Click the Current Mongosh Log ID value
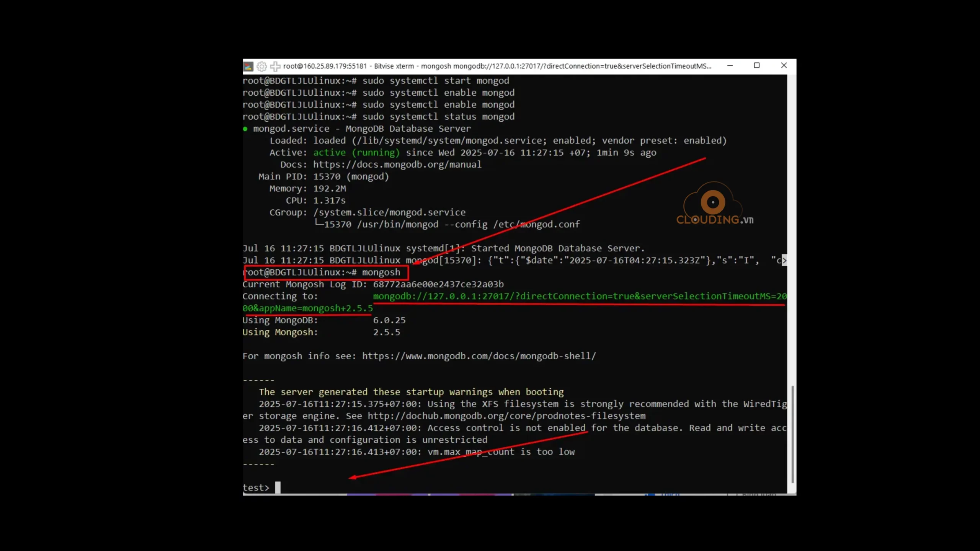The width and height of the screenshot is (980, 551). click(x=438, y=284)
